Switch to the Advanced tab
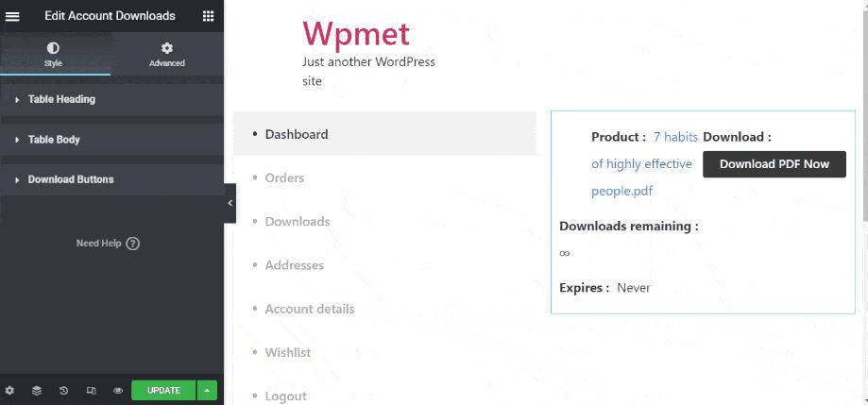Screen dimensions: 868x405 (x=166, y=54)
